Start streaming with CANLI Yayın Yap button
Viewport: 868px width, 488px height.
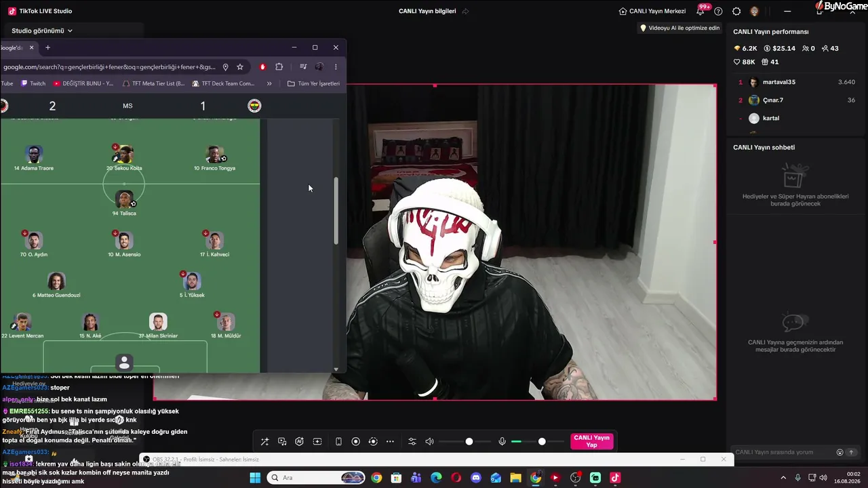592,441
